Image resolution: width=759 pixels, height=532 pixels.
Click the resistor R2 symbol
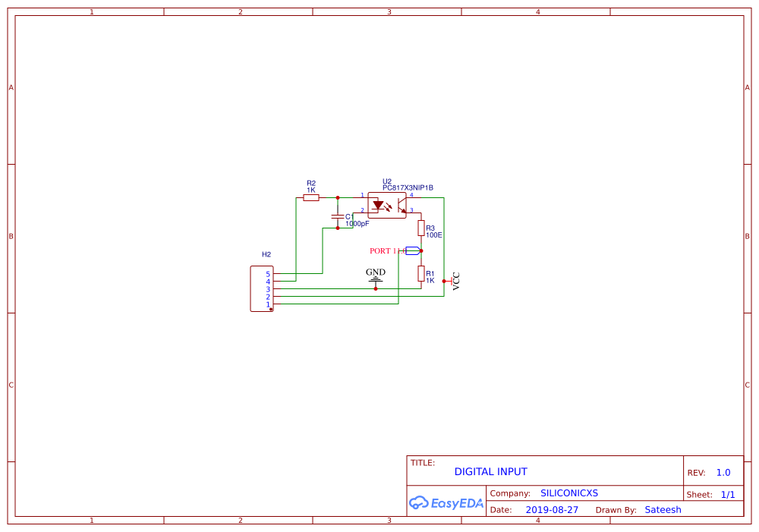311,197
